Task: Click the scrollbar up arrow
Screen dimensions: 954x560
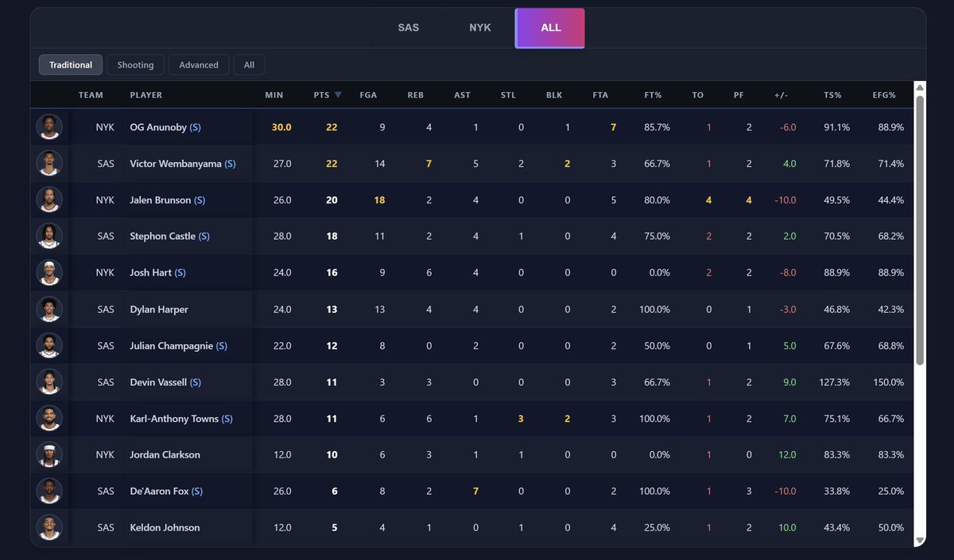Action: point(920,87)
